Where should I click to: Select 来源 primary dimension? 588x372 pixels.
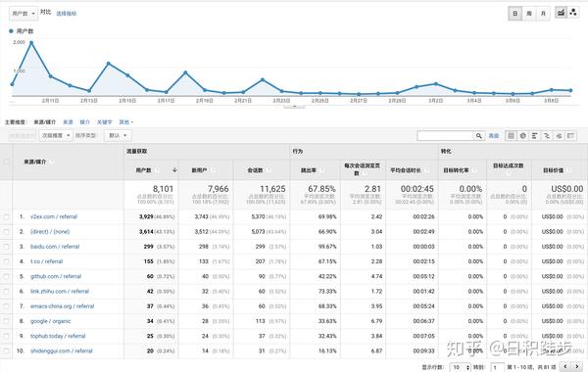click(68, 122)
